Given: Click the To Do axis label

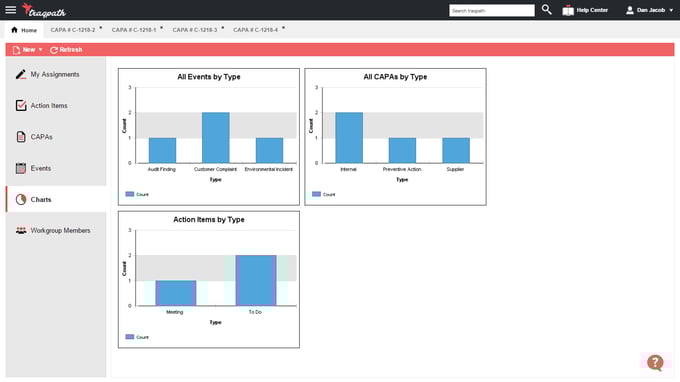Looking at the screenshot, I should tap(255, 312).
